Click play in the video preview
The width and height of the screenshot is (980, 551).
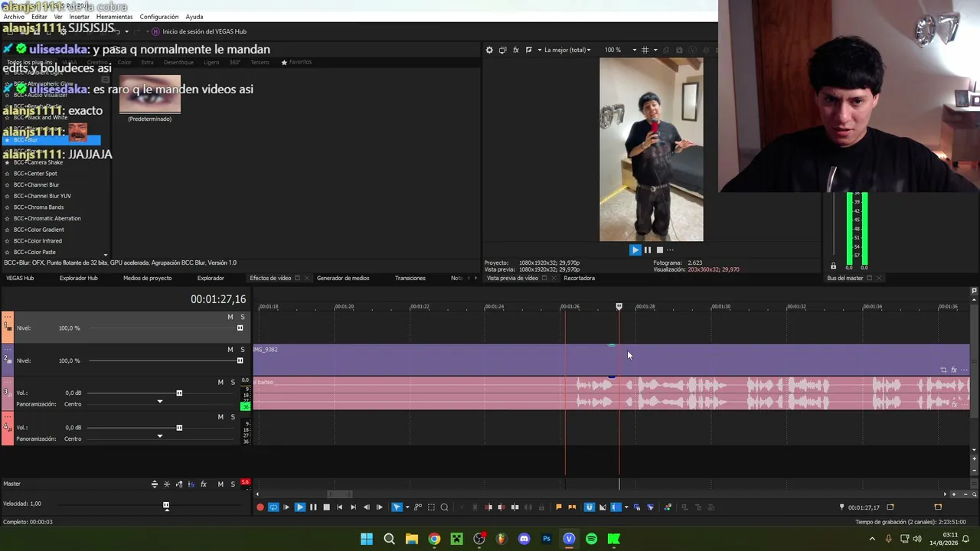pos(635,249)
